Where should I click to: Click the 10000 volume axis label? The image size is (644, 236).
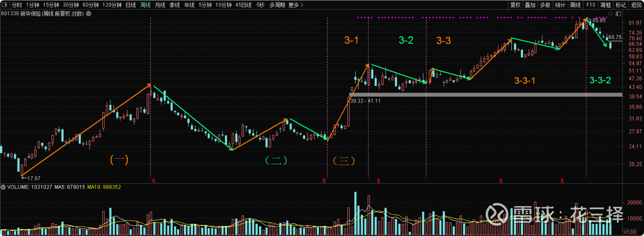pos(634,218)
